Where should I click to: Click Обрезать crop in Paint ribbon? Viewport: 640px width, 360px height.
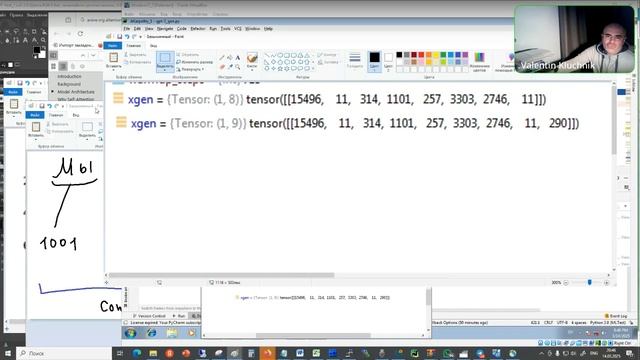(x=188, y=55)
